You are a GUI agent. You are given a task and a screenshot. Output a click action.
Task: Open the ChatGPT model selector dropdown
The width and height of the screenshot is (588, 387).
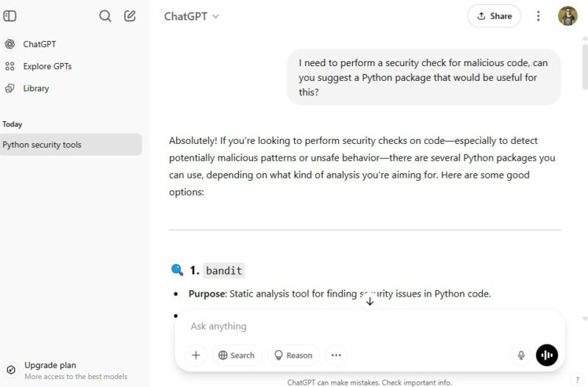192,16
